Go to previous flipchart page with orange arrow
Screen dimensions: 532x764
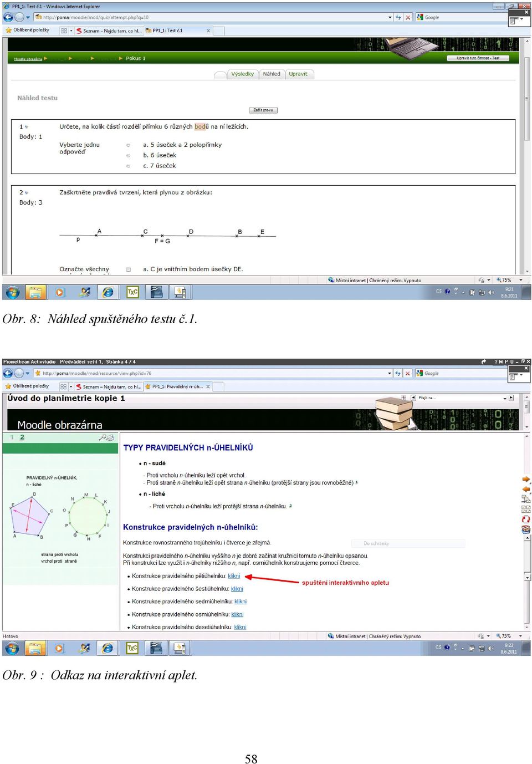tap(526, 489)
